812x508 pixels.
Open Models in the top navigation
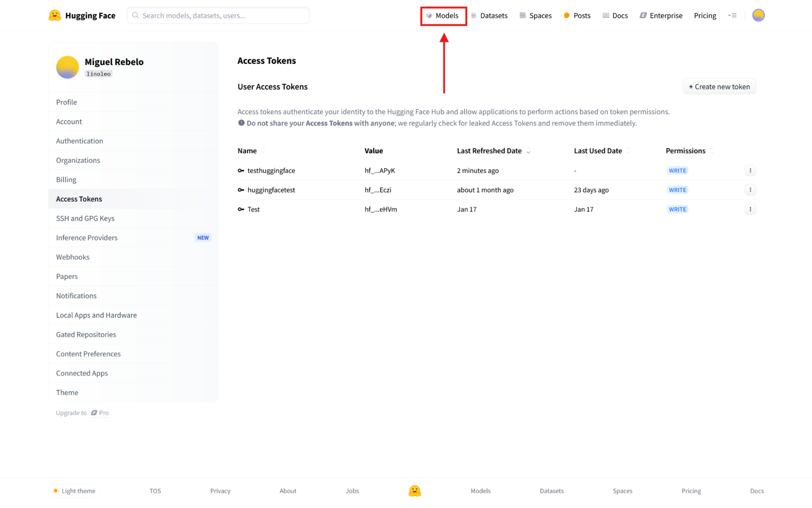(443, 15)
